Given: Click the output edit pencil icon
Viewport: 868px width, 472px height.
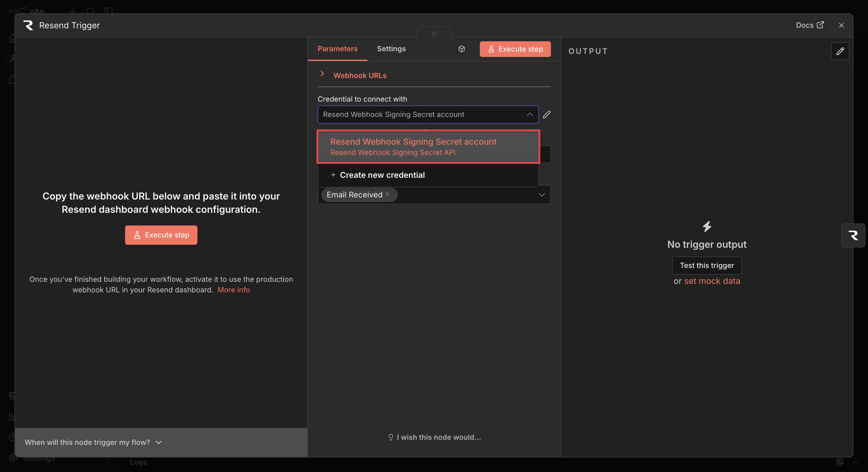Looking at the screenshot, I should (x=840, y=51).
